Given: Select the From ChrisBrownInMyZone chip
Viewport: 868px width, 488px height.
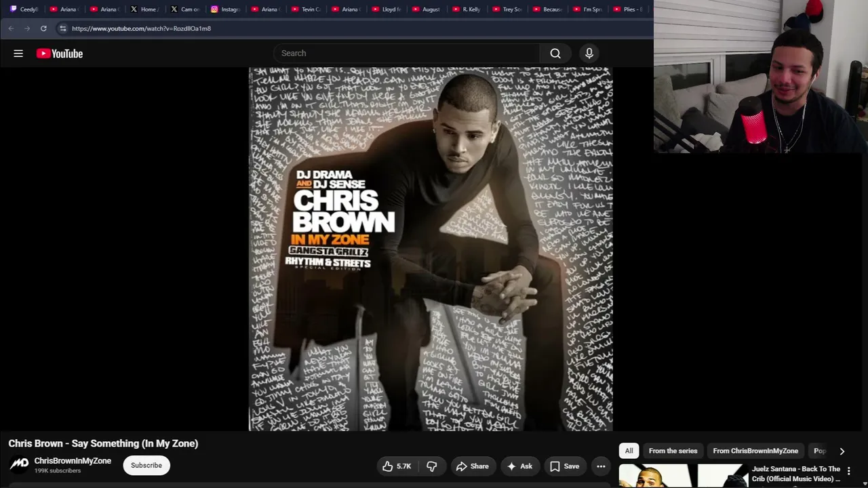Looking at the screenshot, I should (x=755, y=451).
